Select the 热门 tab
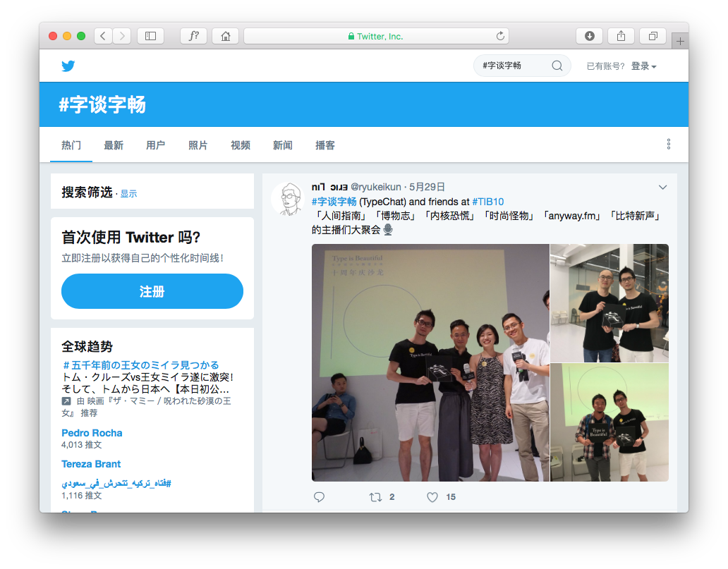The image size is (728, 569). click(x=71, y=145)
